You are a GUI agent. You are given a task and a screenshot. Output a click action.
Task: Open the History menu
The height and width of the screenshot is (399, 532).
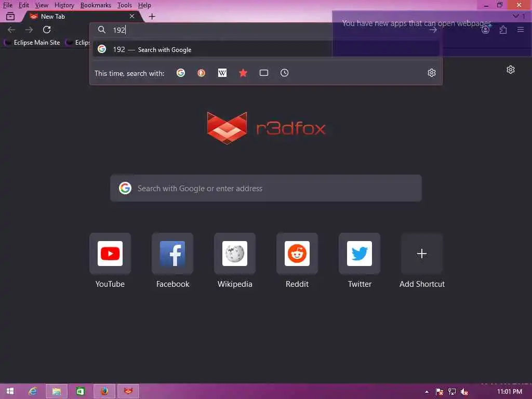64,5
